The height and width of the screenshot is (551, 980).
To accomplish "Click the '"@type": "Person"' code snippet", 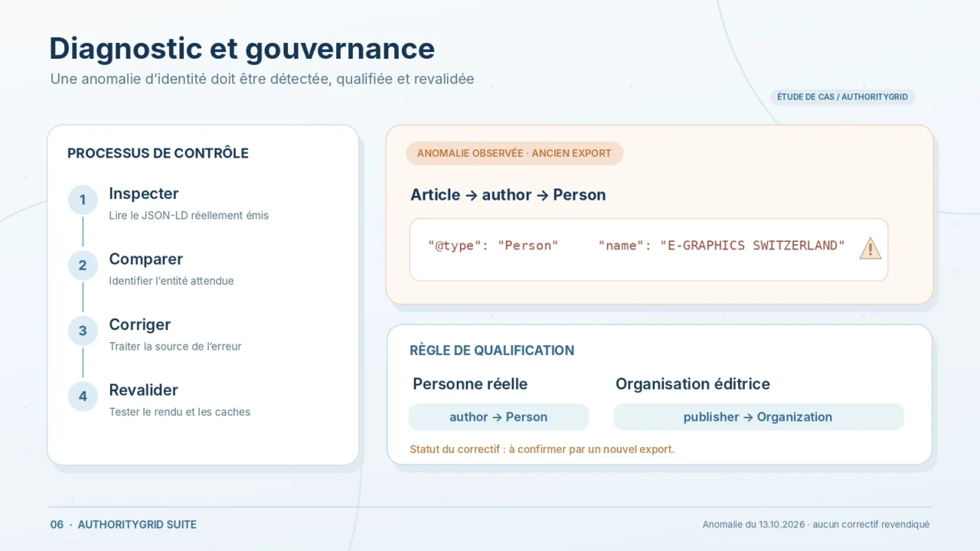I will pyautogui.click(x=493, y=246).
